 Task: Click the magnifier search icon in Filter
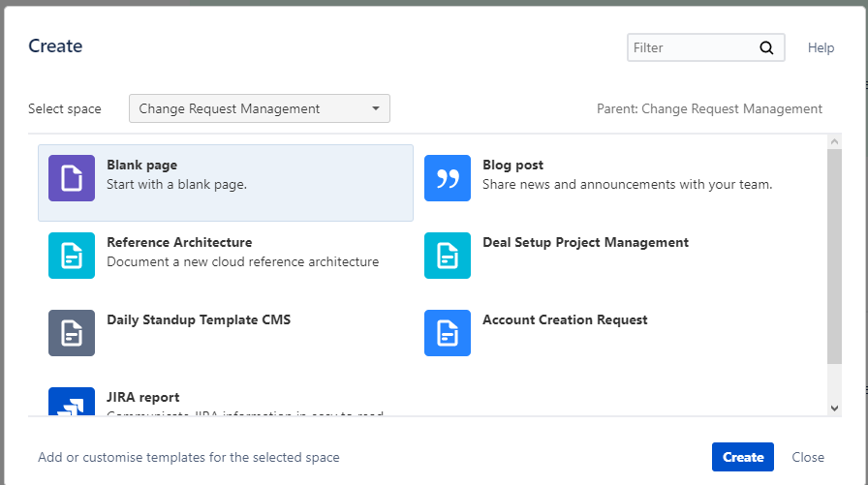766,48
